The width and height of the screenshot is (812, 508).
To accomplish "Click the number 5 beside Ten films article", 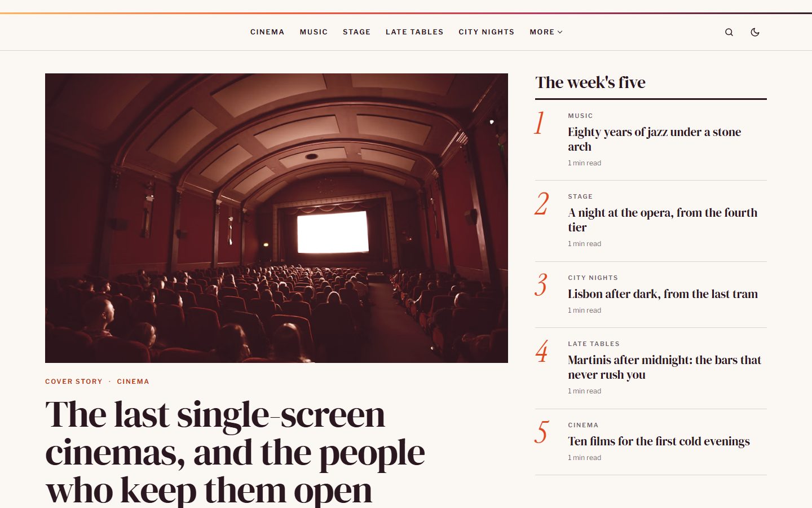I will coord(541,432).
